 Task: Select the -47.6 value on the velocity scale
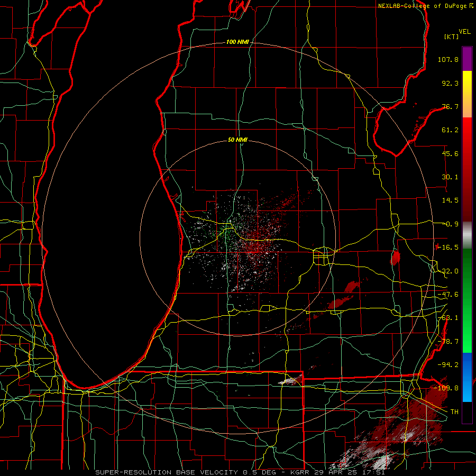point(448,295)
